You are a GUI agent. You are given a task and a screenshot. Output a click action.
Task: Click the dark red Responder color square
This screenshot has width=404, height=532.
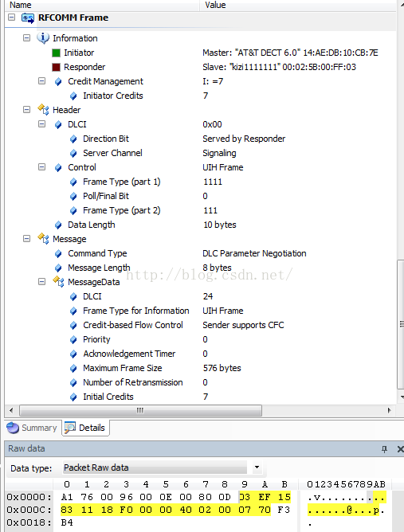click(x=56, y=67)
